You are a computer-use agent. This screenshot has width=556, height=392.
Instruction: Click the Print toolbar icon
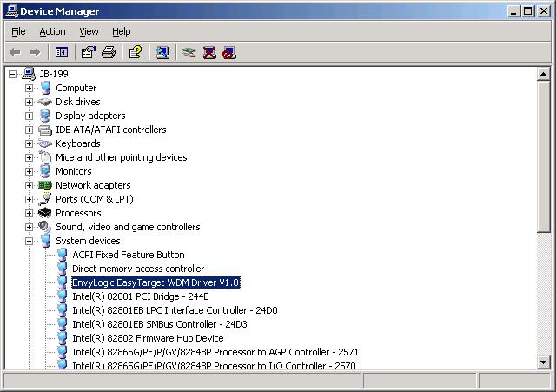[109, 52]
